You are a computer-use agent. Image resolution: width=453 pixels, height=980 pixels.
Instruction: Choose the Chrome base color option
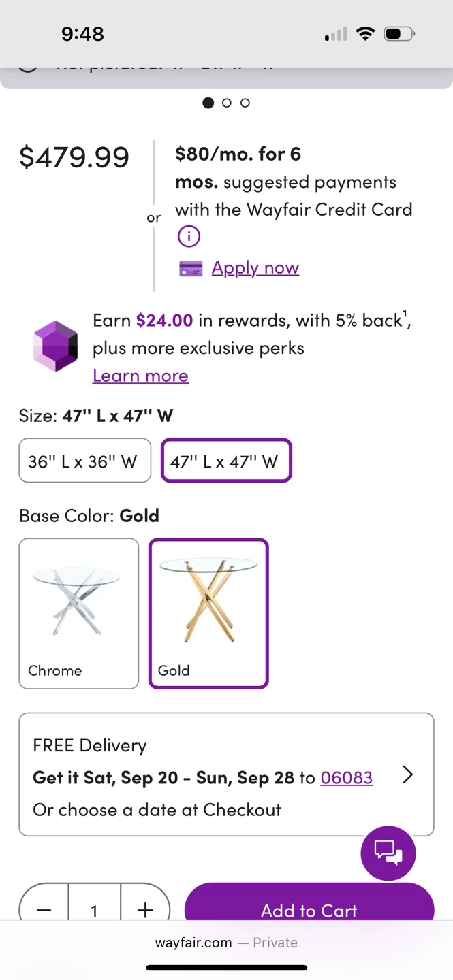point(79,613)
